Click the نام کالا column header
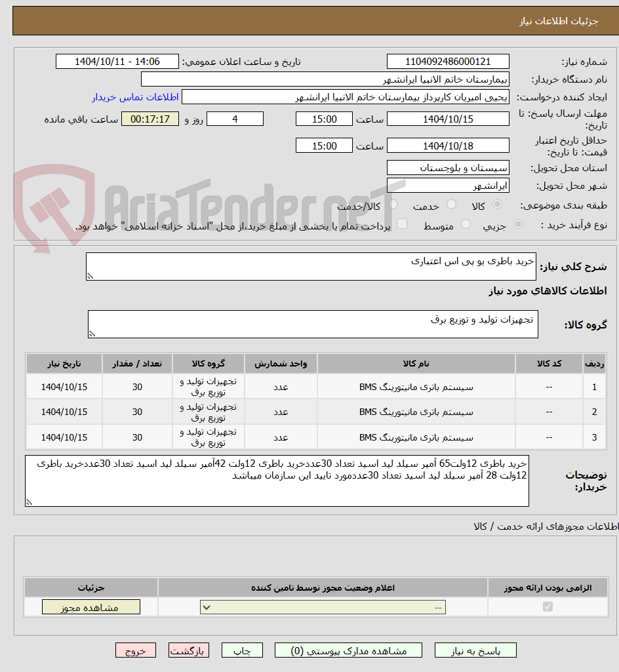The image size is (619, 672). pyautogui.click(x=416, y=363)
